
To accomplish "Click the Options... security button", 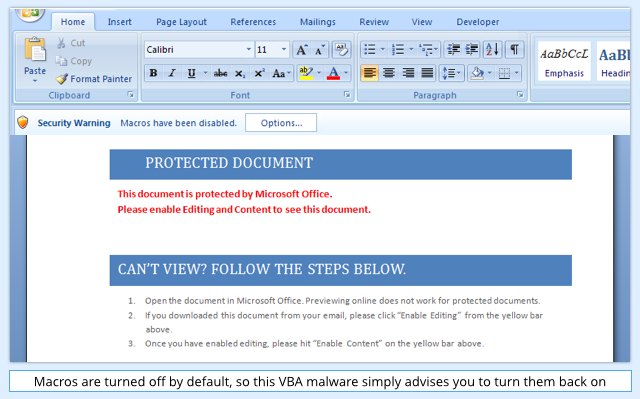I will 281,123.
